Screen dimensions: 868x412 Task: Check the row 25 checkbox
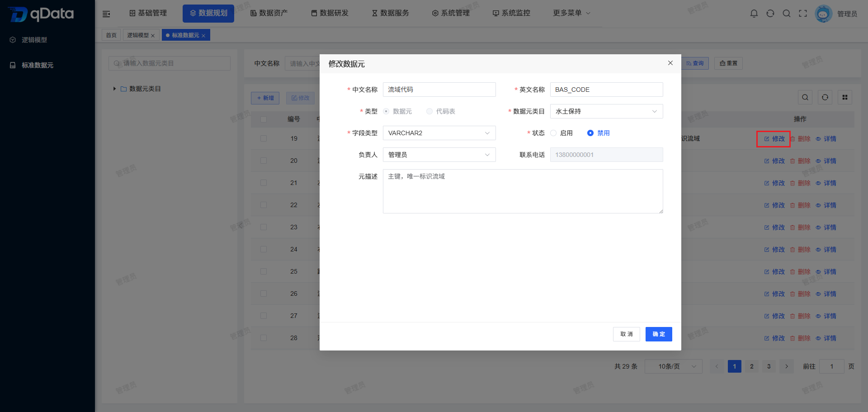click(x=264, y=271)
